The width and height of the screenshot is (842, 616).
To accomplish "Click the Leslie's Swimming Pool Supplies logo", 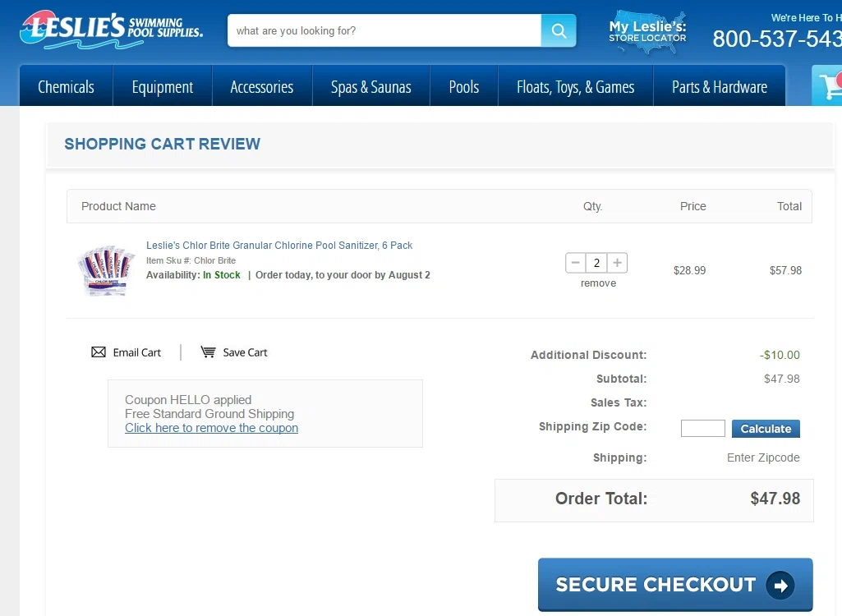I will point(111,30).
